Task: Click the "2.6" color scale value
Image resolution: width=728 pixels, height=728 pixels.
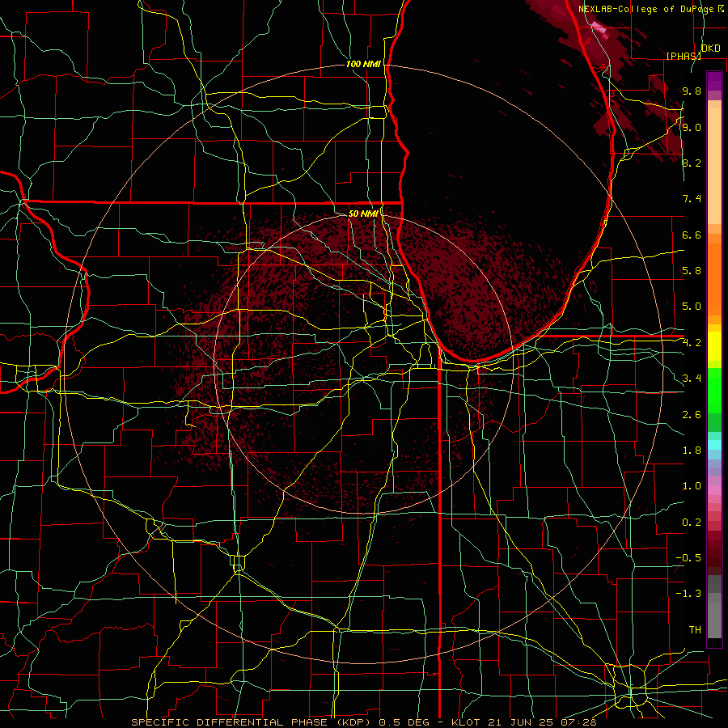Action: [692, 415]
